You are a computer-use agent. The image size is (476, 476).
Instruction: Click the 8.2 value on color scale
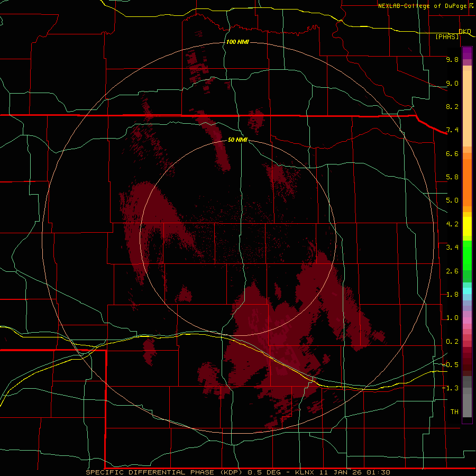pos(452,106)
